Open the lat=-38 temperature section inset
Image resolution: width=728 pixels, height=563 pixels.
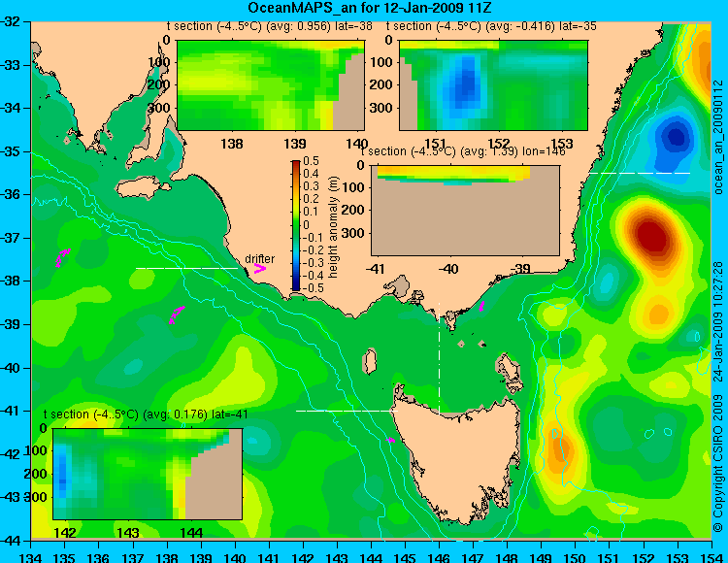271,85
